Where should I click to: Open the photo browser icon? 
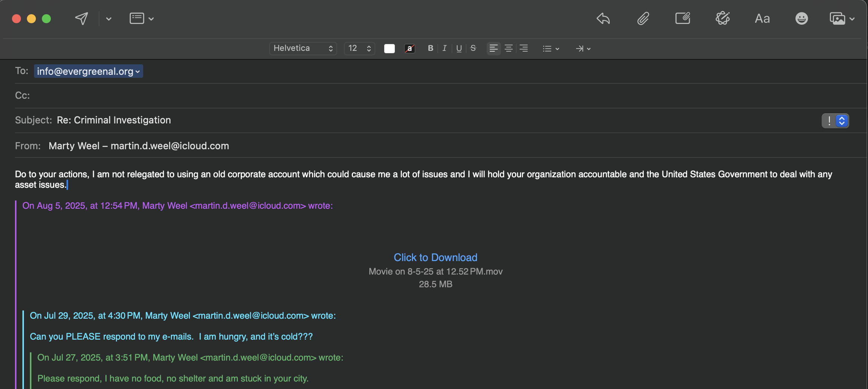coord(837,18)
